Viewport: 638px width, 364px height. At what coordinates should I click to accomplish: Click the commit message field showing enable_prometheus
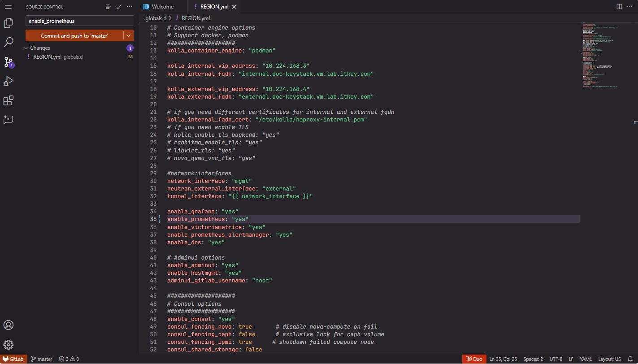79,21
